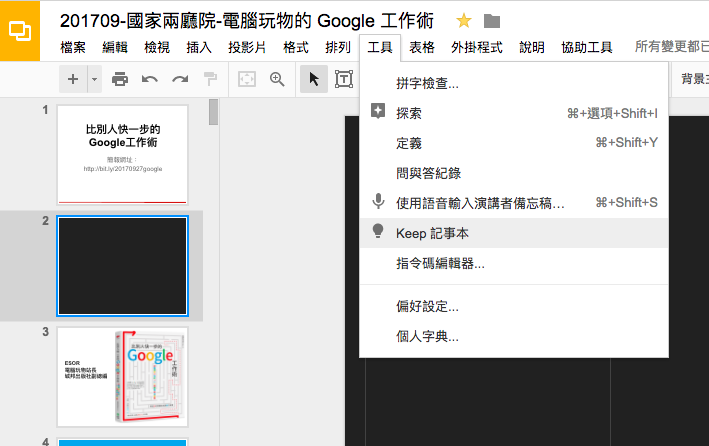Click the redo arrow icon
Image resolution: width=709 pixels, height=446 pixels.
tap(180, 80)
